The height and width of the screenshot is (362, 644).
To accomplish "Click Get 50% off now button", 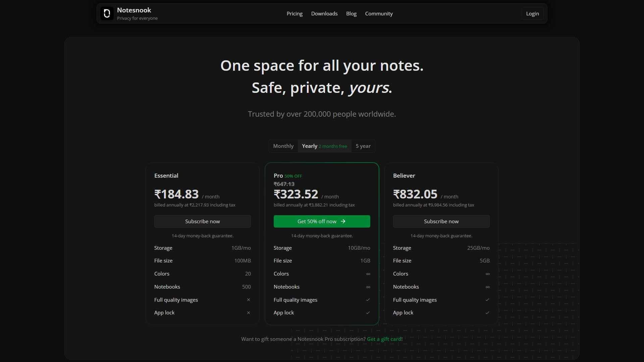I will (x=322, y=221).
